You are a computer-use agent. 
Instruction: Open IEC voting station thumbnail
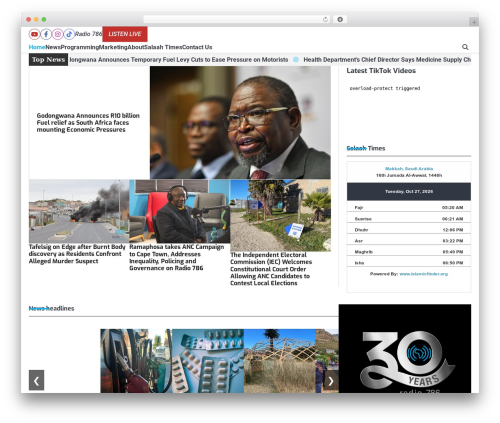tap(280, 215)
